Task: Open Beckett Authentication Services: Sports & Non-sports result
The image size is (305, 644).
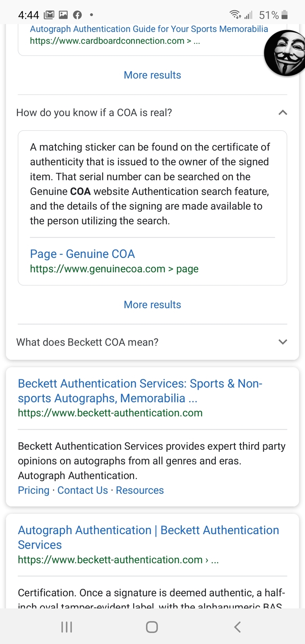Action: coord(140,391)
